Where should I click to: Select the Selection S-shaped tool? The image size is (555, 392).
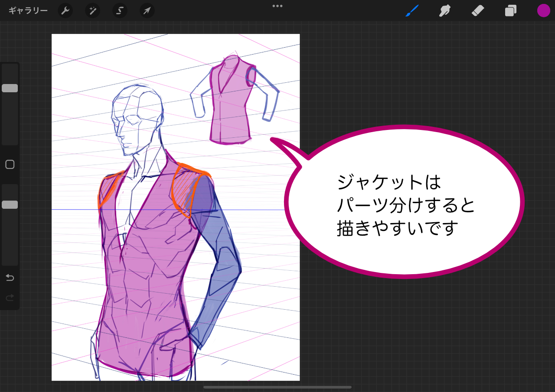click(120, 11)
